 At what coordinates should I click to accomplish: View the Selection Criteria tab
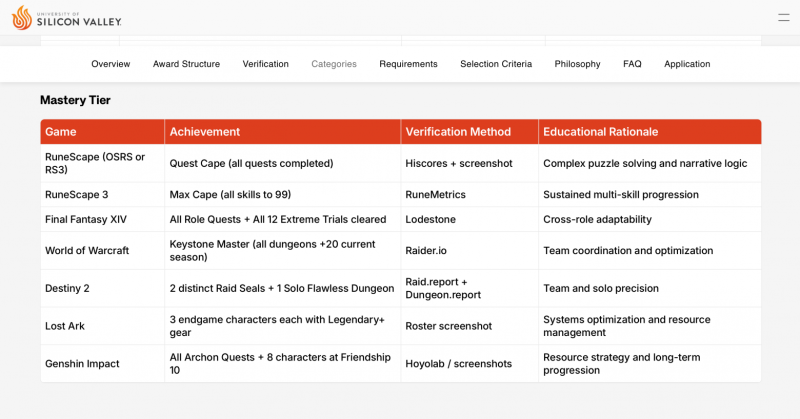coord(496,64)
